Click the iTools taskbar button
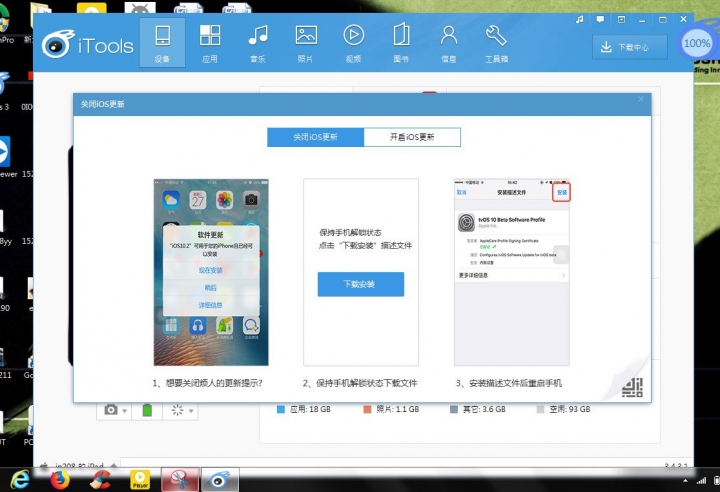The width and height of the screenshot is (720, 492). (x=219, y=480)
